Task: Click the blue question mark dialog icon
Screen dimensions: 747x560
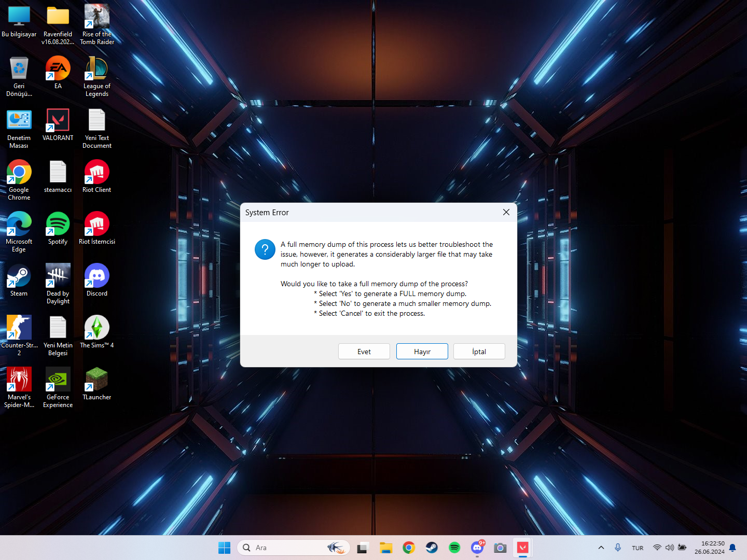Action: click(265, 249)
